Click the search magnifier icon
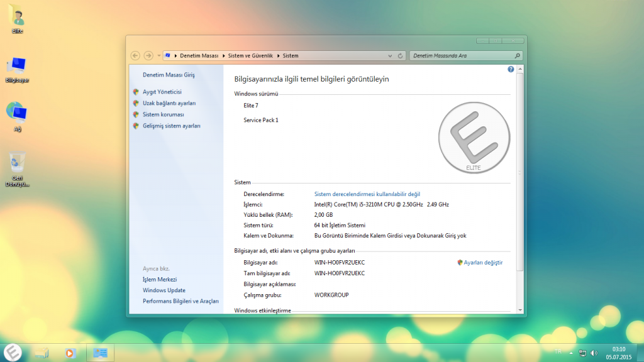 click(x=517, y=56)
